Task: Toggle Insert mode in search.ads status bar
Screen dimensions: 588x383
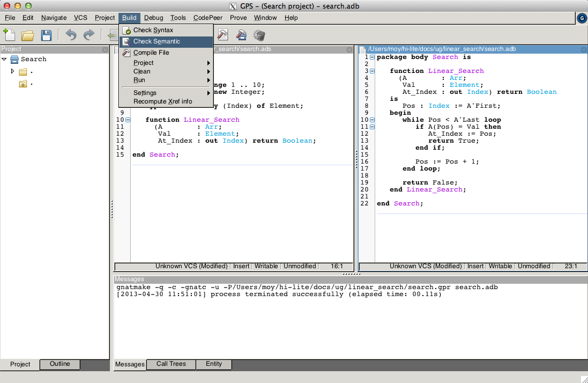Action: [241, 266]
